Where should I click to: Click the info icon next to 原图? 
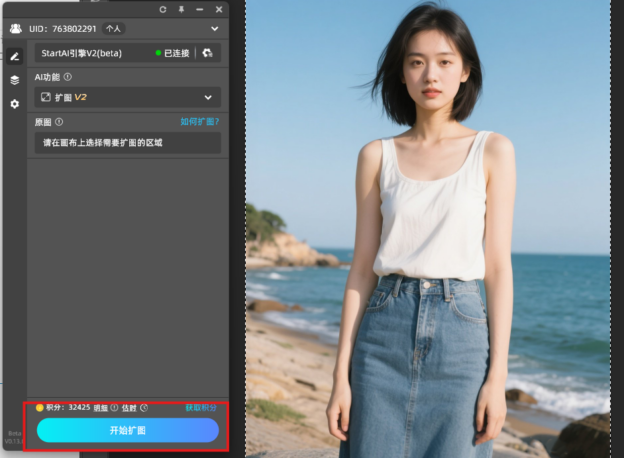(59, 122)
